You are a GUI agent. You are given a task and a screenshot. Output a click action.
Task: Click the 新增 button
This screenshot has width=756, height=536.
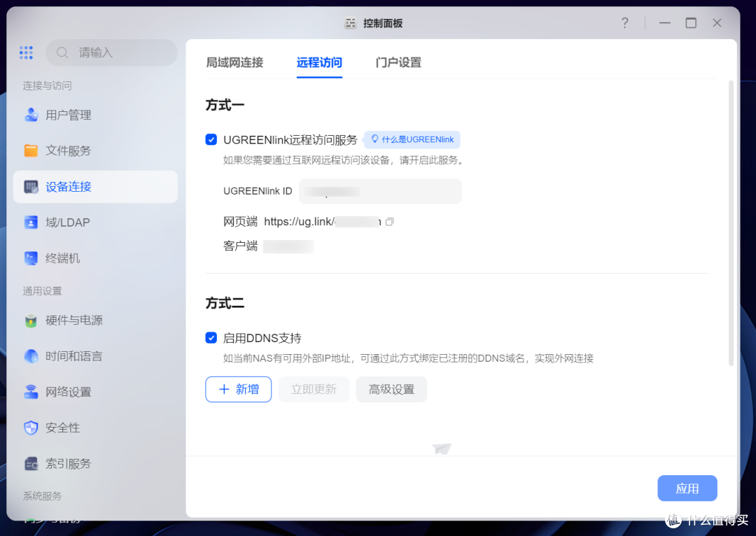(x=238, y=390)
